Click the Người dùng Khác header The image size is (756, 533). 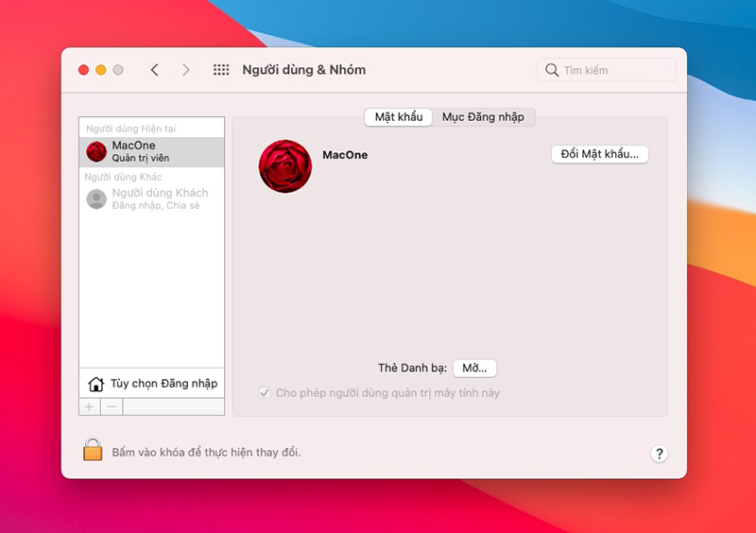point(124,177)
